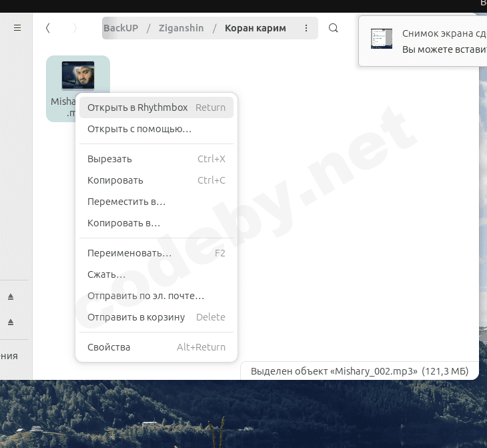Select Копировать menu entry
This screenshot has height=448, width=487.
point(156,180)
